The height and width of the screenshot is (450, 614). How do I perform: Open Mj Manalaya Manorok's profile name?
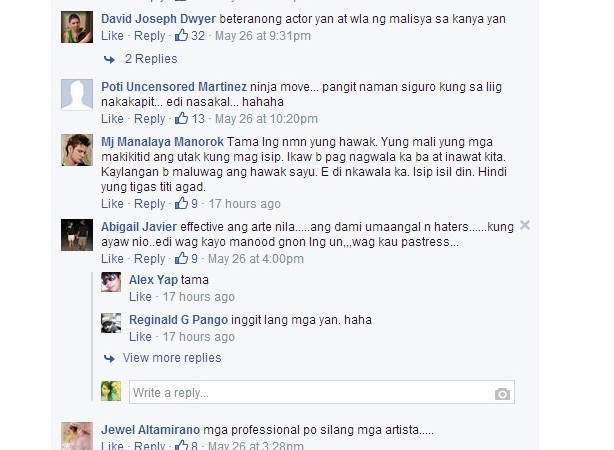162,142
